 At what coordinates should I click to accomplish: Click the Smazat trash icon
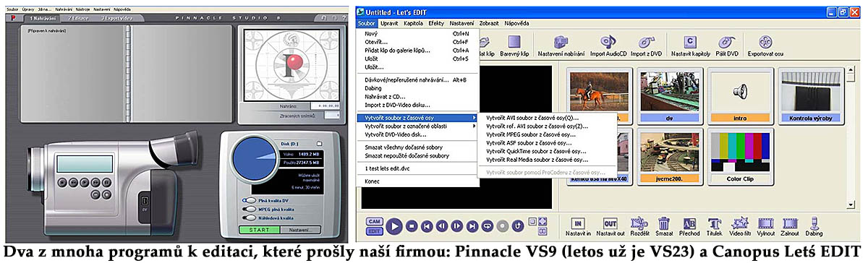(x=664, y=226)
